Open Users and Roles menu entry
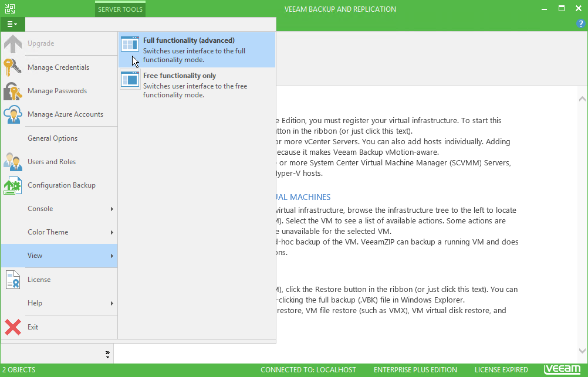Viewport: 588px width, 377px height. point(59,162)
